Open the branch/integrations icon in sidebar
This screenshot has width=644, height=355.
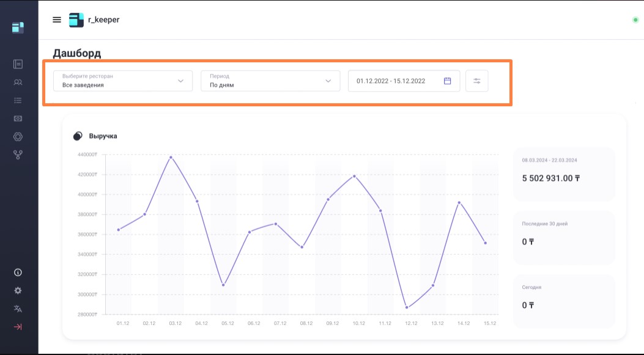click(x=18, y=155)
